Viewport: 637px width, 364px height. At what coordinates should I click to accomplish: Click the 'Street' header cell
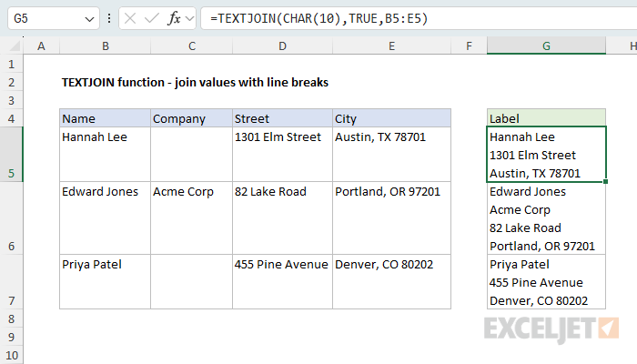point(282,118)
